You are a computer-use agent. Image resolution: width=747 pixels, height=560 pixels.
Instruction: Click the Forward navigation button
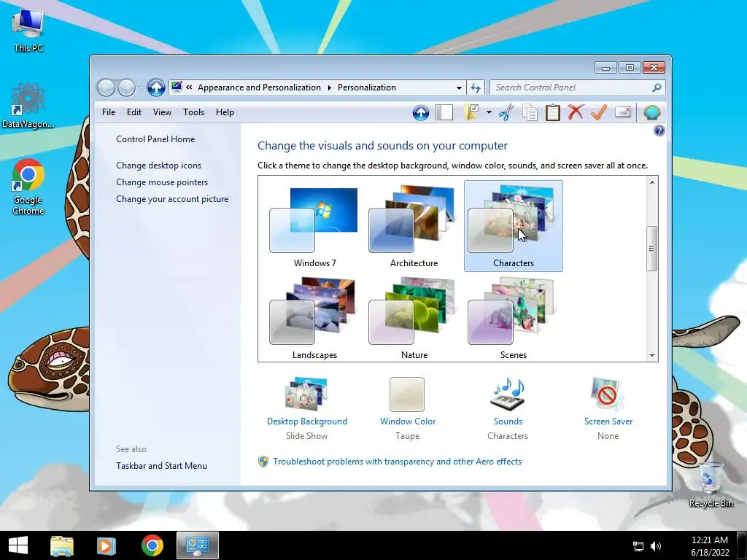[x=126, y=87]
